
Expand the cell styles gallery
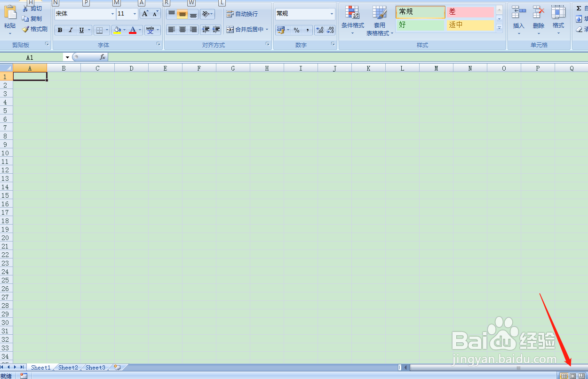pos(499,28)
